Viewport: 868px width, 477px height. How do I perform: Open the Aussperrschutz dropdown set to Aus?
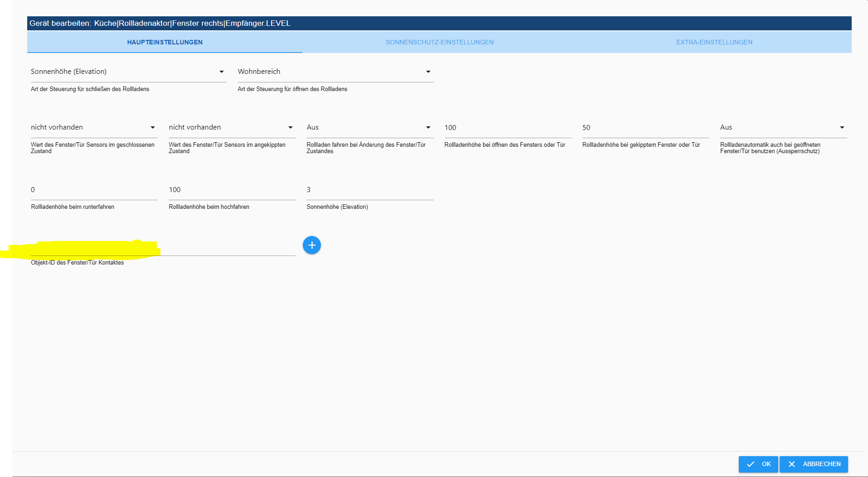783,127
